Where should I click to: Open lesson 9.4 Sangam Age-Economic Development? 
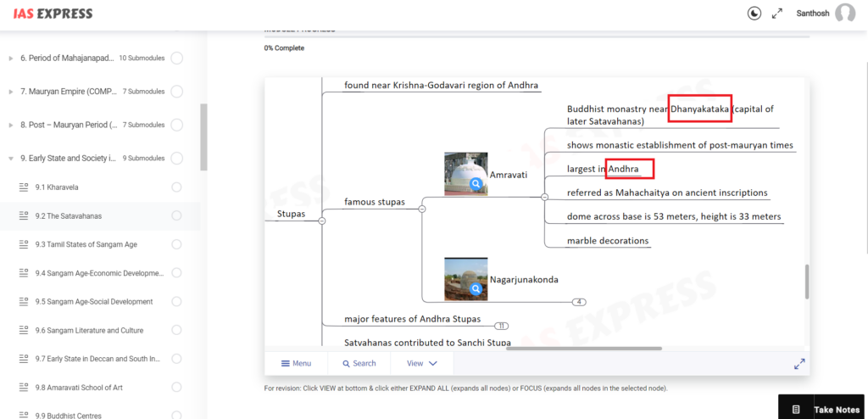tap(100, 273)
